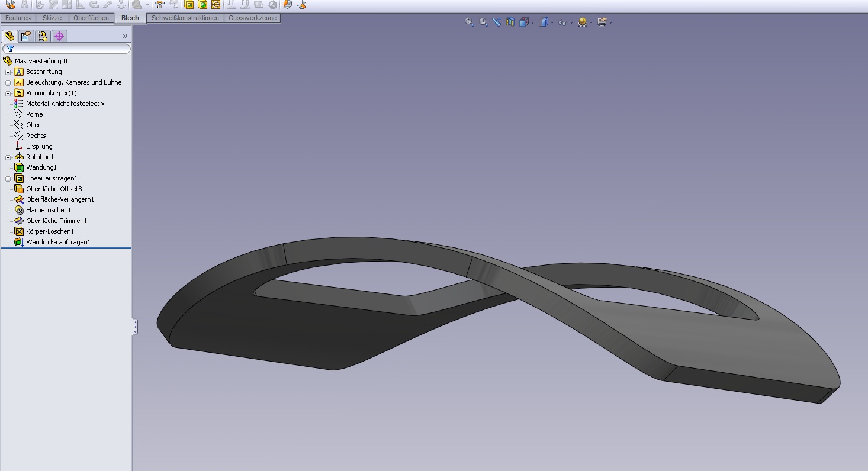Expand the Rotation1 feature
The height and width of the screenshot is (471, 868).
tap(8, 157)
